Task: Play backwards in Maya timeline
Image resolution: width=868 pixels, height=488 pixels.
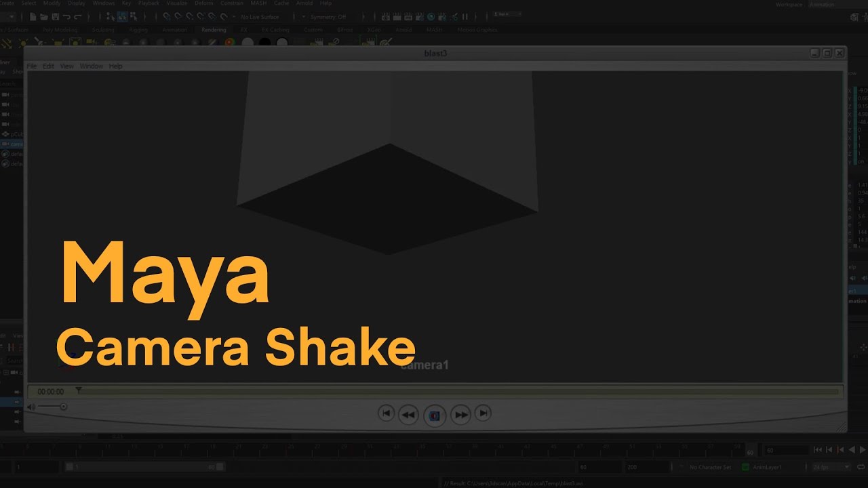Action: pyautogui.click(x=852, y=449)
